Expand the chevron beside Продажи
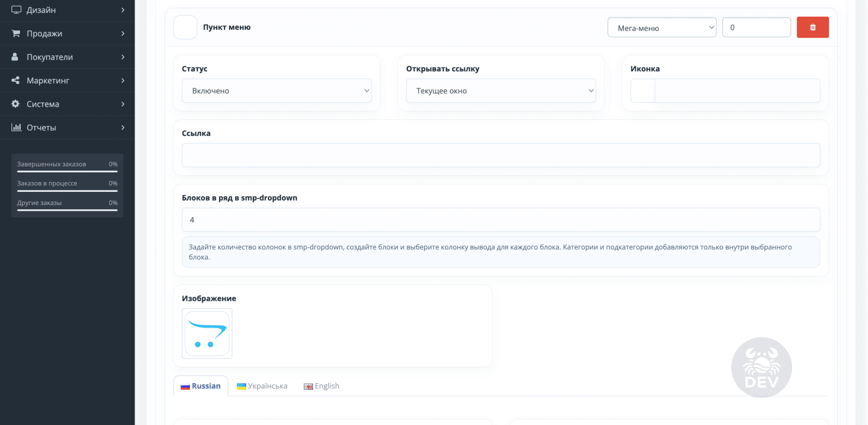 pos(123,33)
